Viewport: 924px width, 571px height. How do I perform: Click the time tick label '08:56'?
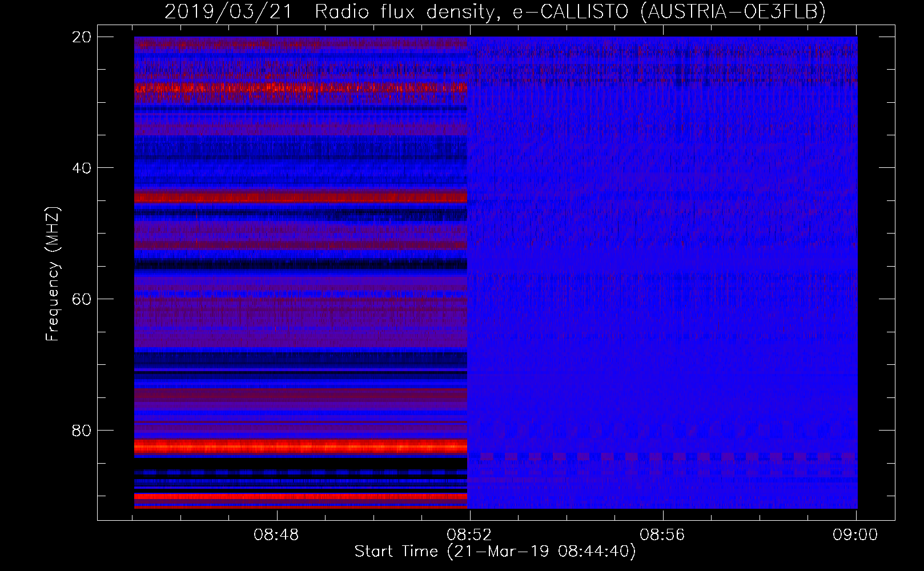[662, 535]
